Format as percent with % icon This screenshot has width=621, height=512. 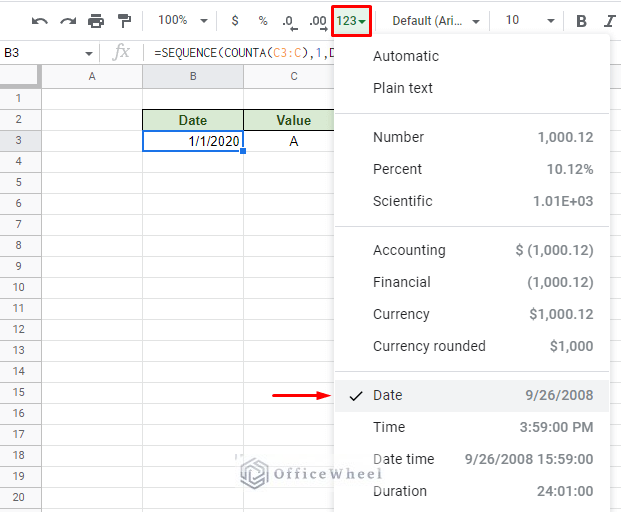(x=263, y=20)
